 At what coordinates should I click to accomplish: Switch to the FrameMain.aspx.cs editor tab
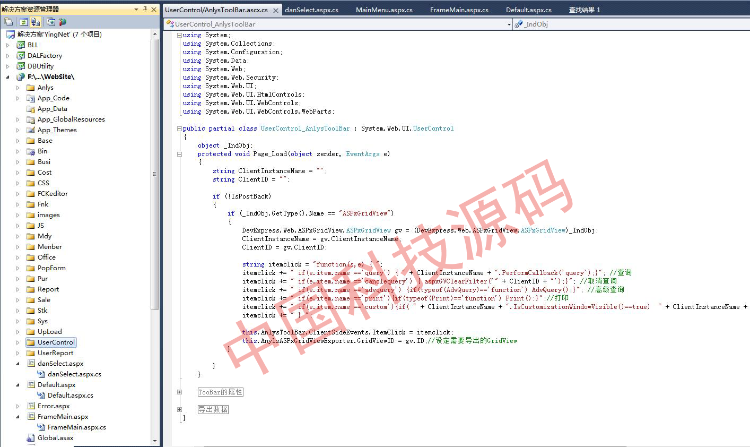pos(459,10)
